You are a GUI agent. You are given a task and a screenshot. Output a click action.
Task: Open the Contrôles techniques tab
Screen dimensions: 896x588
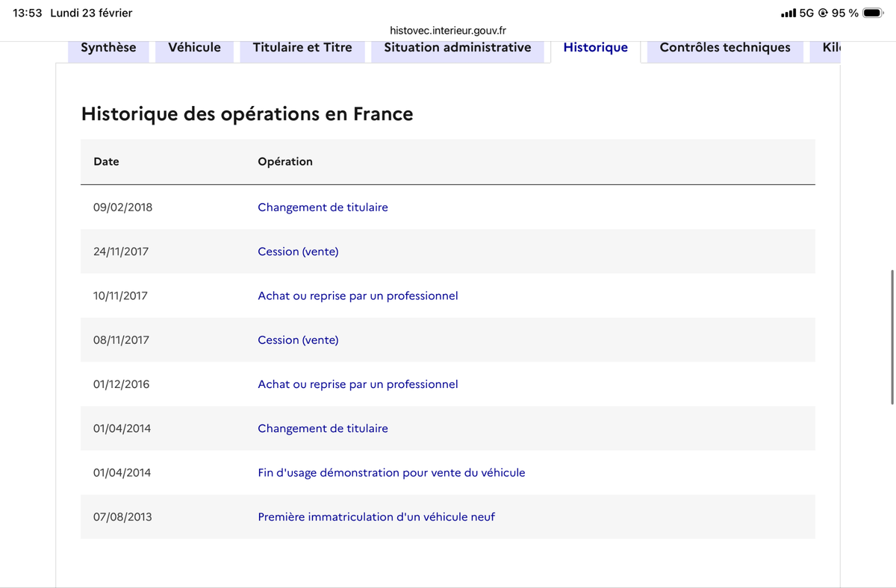click(x=725, y=48)
